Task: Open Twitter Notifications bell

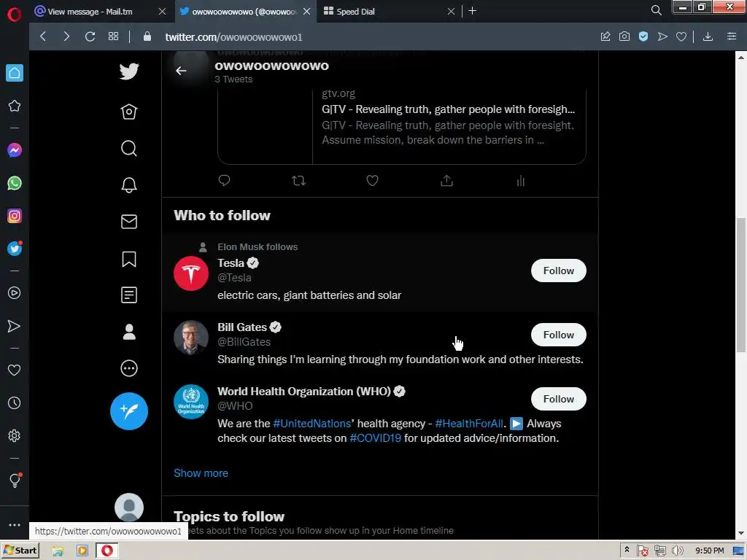Action: (129, 184)
